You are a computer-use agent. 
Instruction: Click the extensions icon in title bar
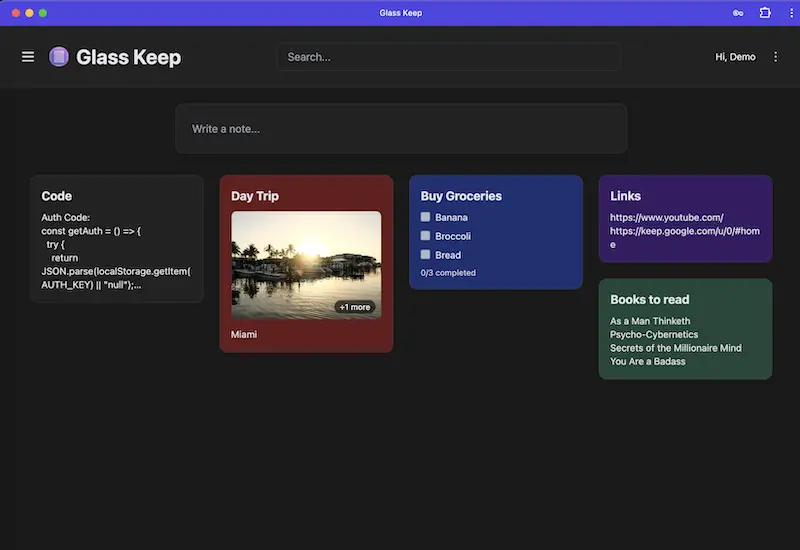click(x=765, y=13)
